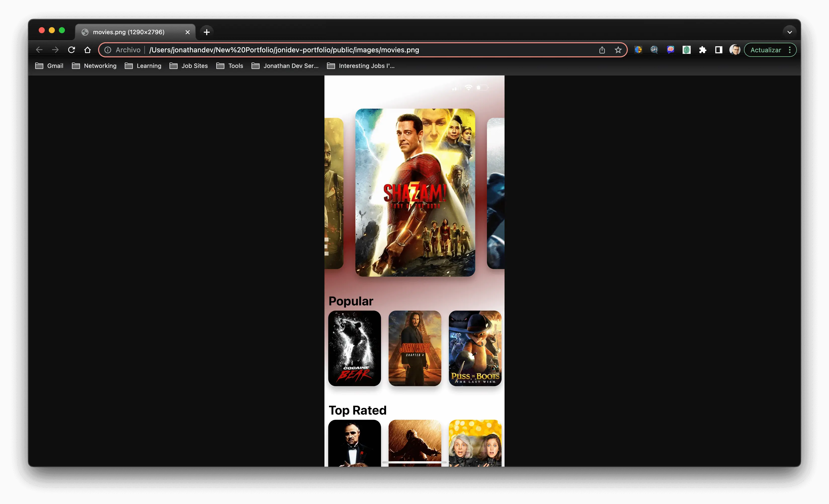
Task: Click the Cocaine Bear poster
Action: pos(355,348)
